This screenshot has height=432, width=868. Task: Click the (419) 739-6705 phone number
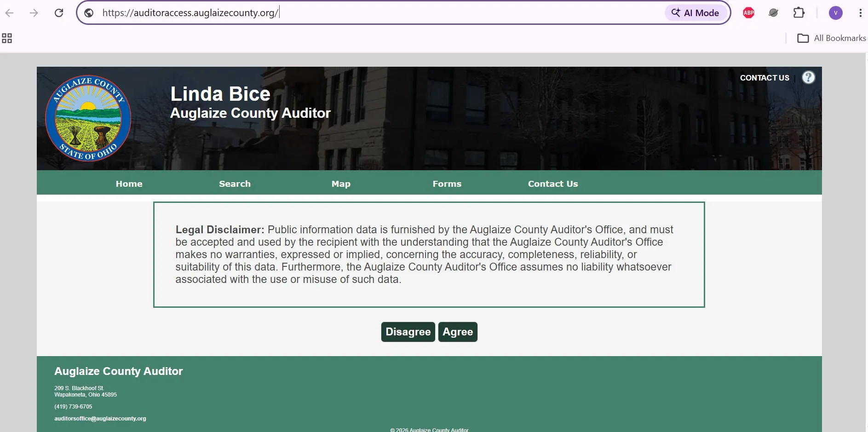(73, 407)
